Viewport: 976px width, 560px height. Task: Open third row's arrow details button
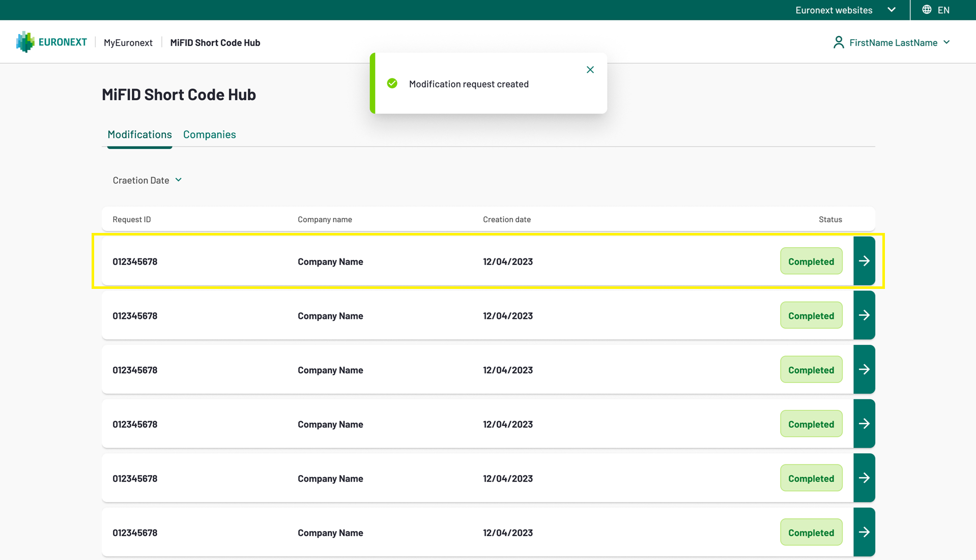coord(864,370)
